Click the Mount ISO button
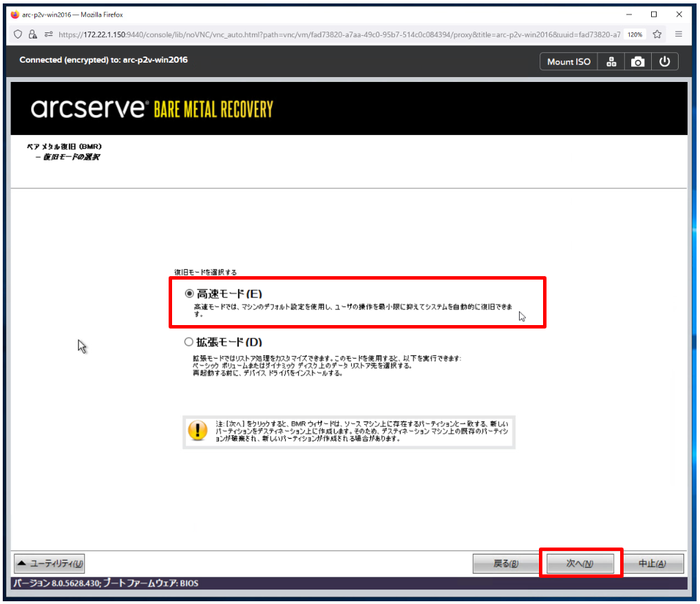Viewport: 700px width, 604px height. coord(569,62)
